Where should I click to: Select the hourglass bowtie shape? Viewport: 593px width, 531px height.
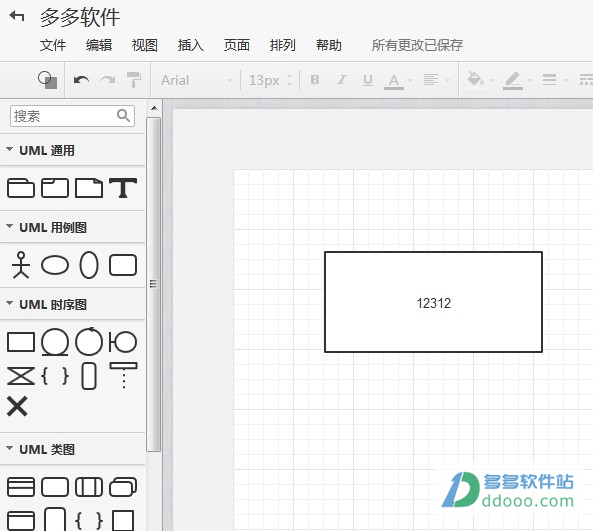pos(21,376)
